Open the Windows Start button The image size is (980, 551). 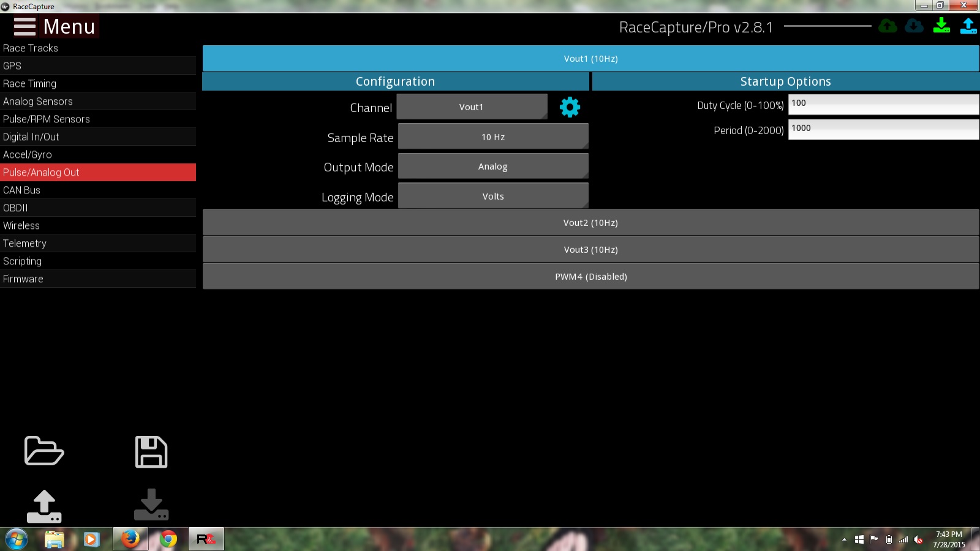point(17,539)
